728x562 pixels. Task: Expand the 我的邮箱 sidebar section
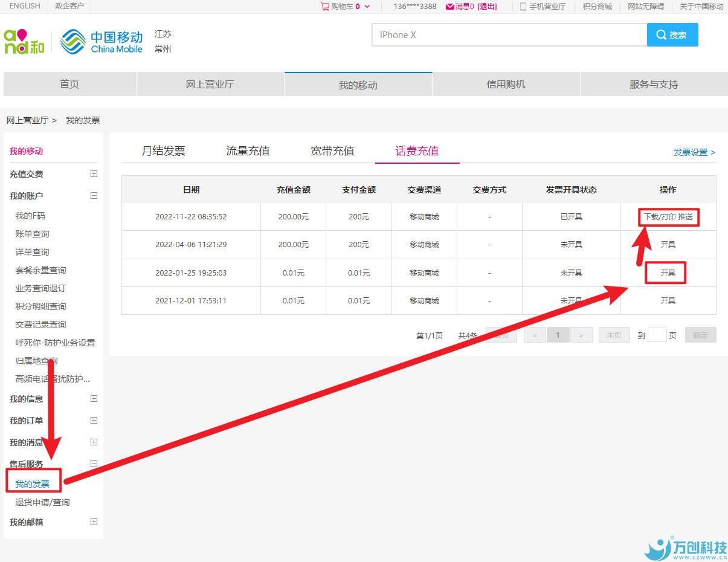point(94,522)
